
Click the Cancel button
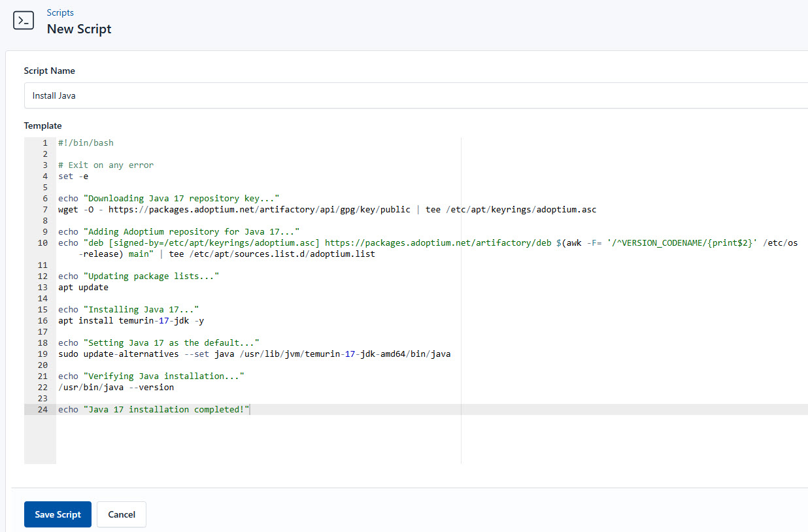pos(121,514)
